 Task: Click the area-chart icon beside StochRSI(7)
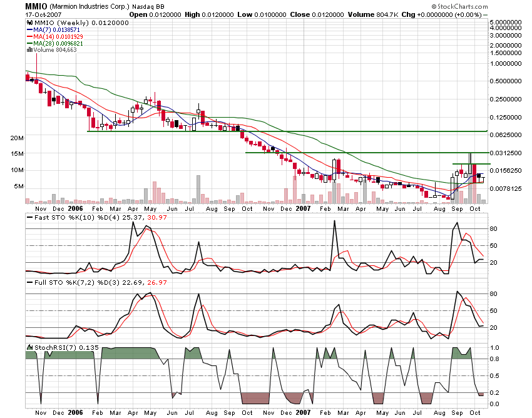point(30,347)
